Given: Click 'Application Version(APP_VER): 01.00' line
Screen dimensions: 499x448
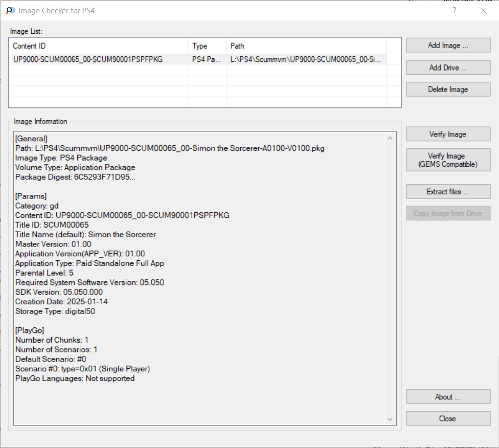Looking at the screenshot, I should coord(80,254).
